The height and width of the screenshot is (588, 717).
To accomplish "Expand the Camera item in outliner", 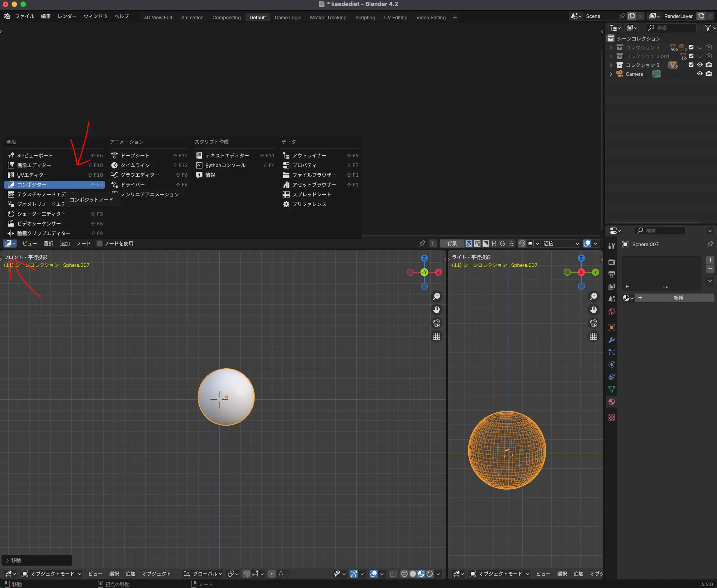I will click(611, 74).
